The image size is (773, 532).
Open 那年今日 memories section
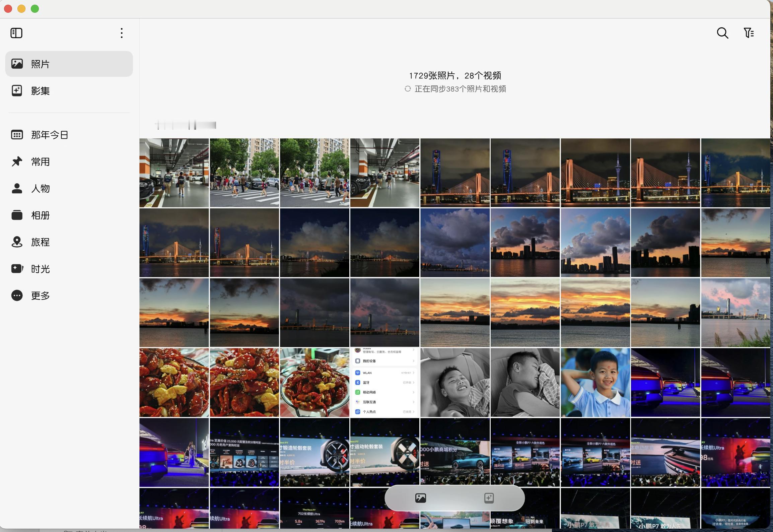tap(69, 135)
